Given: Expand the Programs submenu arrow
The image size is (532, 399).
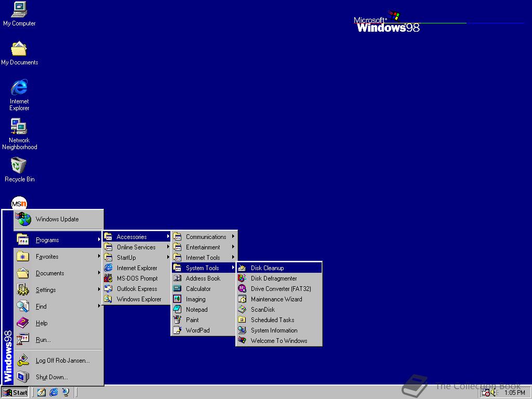Looking at the screenshot, I should tap(99, 240).
